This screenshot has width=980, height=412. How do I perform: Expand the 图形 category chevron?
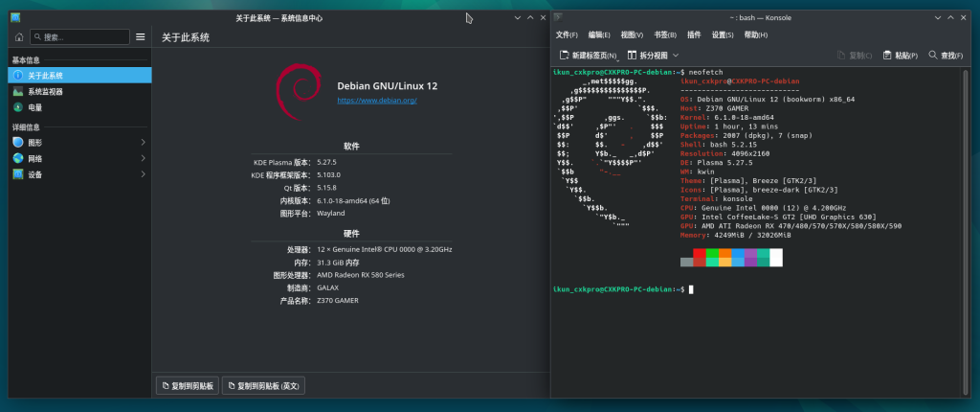click(144, 142)
